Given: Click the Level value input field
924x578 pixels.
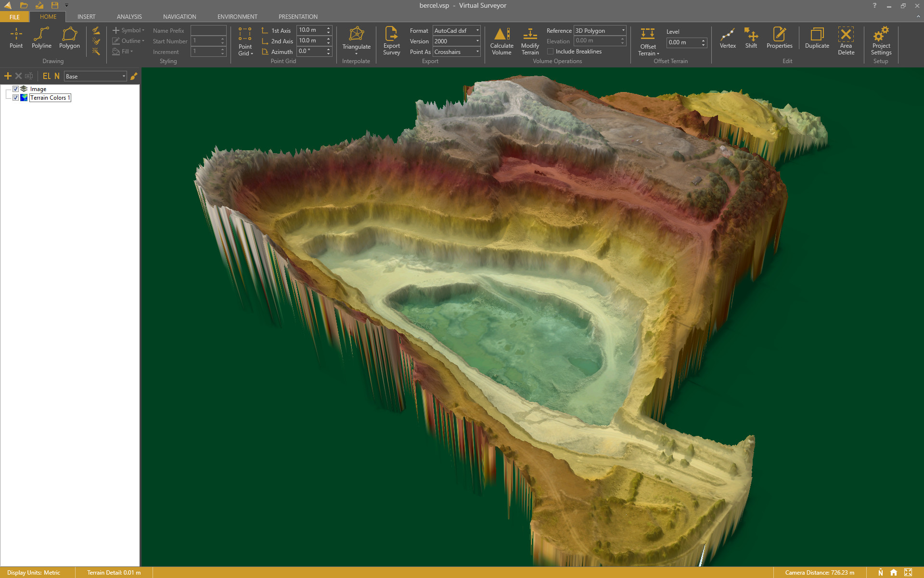Looking at the screenshot, I should click(x=683, y=42).
